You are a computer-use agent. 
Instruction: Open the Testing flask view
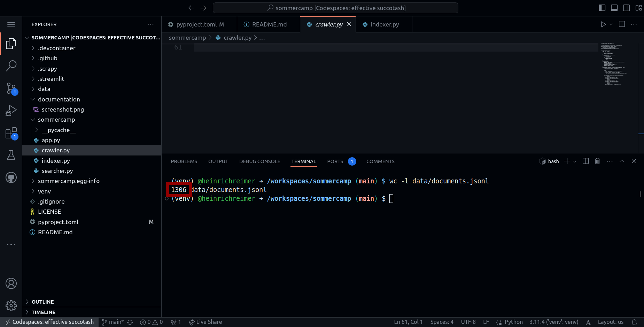[11, 155]
